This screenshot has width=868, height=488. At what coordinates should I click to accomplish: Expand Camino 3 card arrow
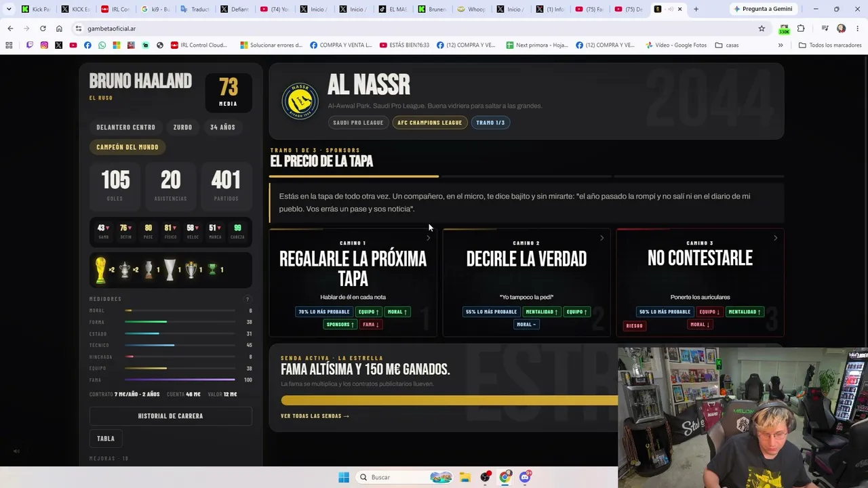(775, 238)
